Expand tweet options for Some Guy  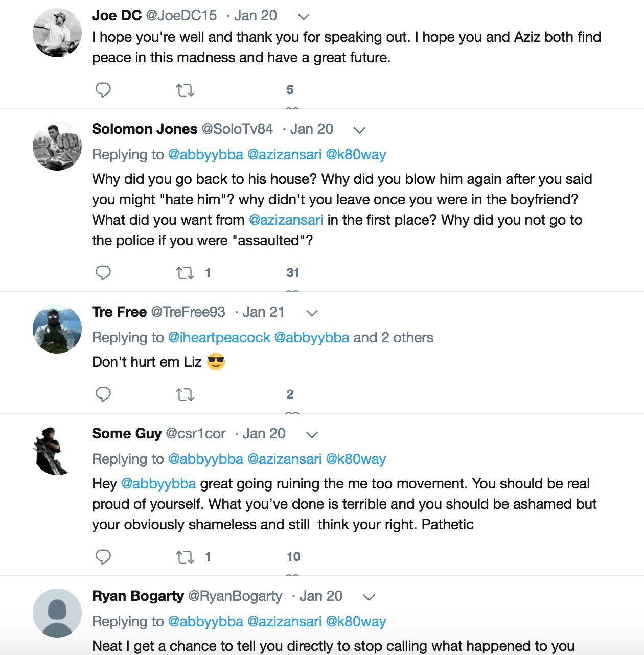[x=312, y=435]
